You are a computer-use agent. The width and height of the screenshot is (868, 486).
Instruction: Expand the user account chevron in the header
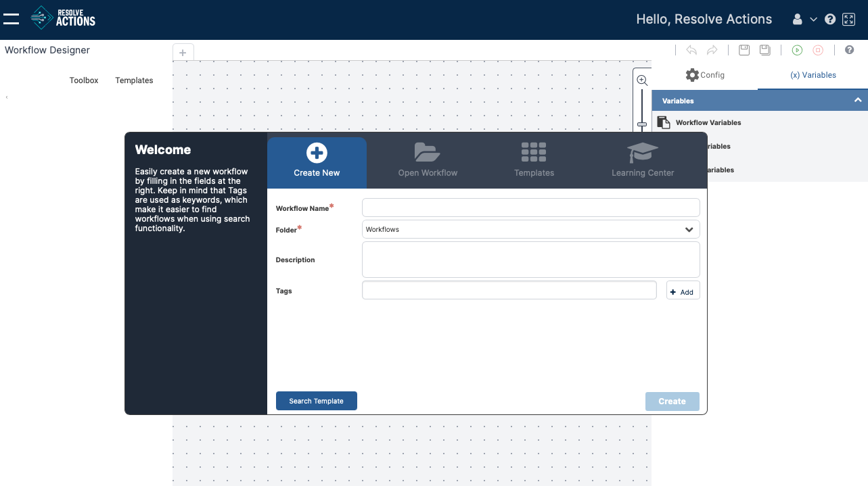(813, 19)
